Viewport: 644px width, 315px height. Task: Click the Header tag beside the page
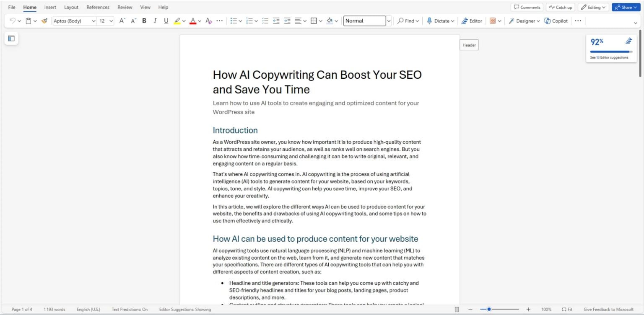469,45
